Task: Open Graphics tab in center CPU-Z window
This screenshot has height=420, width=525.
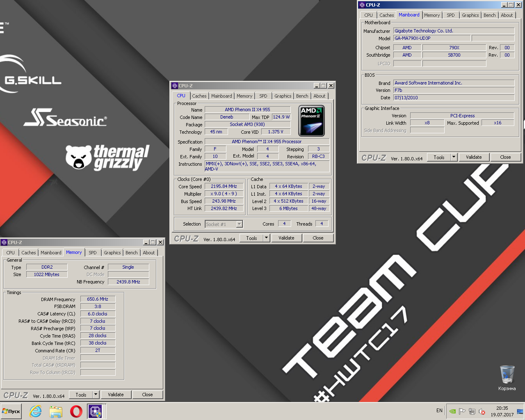Action: [283, 96]
